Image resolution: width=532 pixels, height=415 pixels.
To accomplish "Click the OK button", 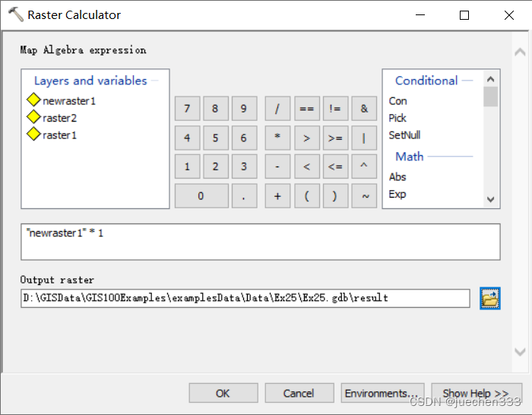I will [223, 393].
